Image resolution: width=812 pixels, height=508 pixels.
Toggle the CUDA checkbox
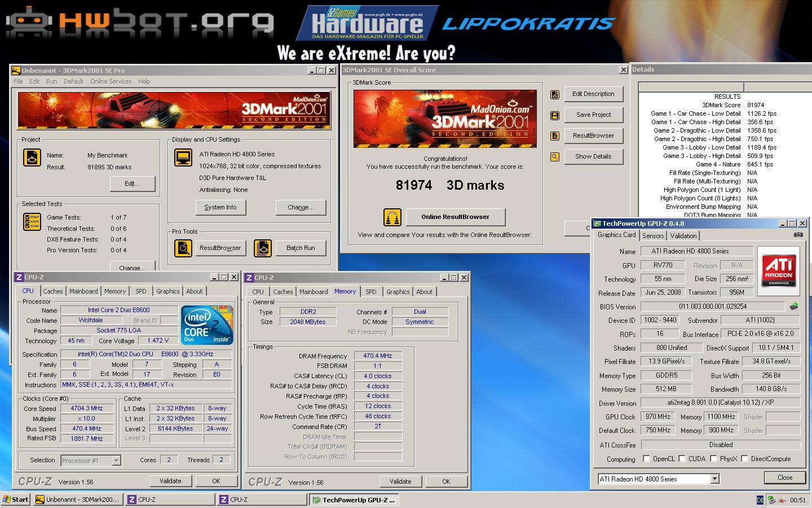point(682,459)
